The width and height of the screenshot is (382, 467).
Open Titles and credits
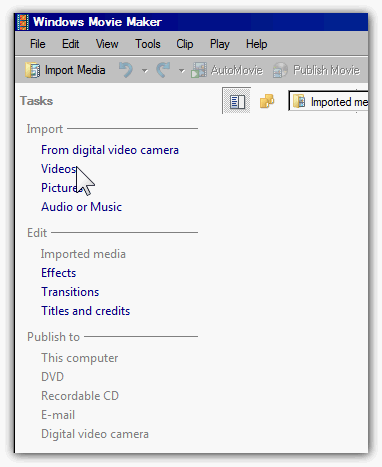[x=86, y=311]
